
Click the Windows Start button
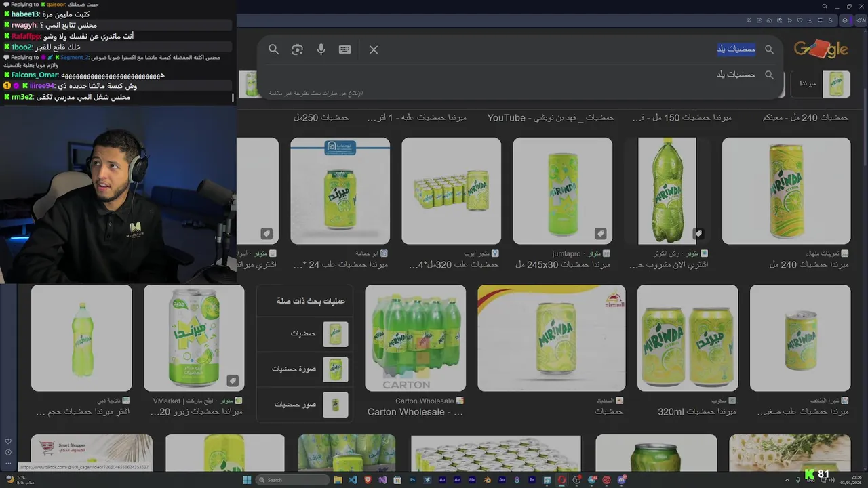[x=247, y=480]
